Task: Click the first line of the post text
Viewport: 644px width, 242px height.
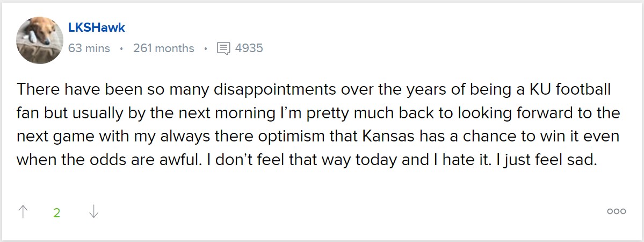Action: [x=317, y=89]
